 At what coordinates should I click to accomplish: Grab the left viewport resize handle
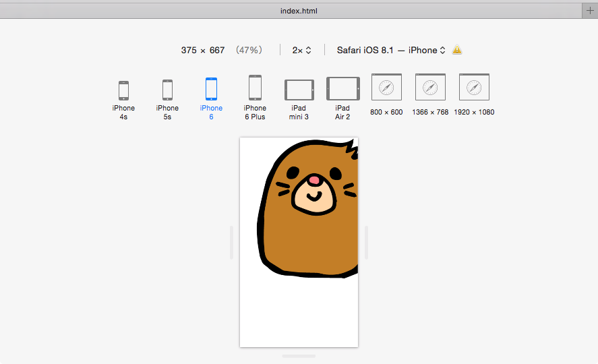pyautogui.click(x=231, y=243)
